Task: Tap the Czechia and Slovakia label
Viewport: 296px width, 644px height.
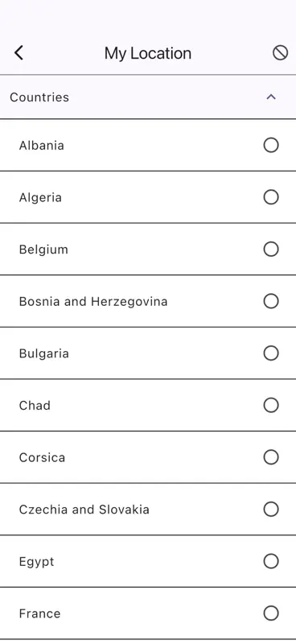Action: (84, 510)
